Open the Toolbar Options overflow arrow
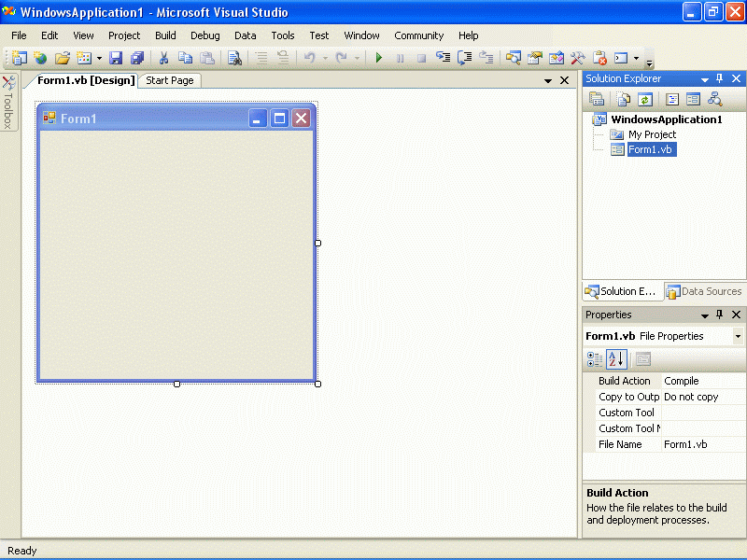 [649, 63]
